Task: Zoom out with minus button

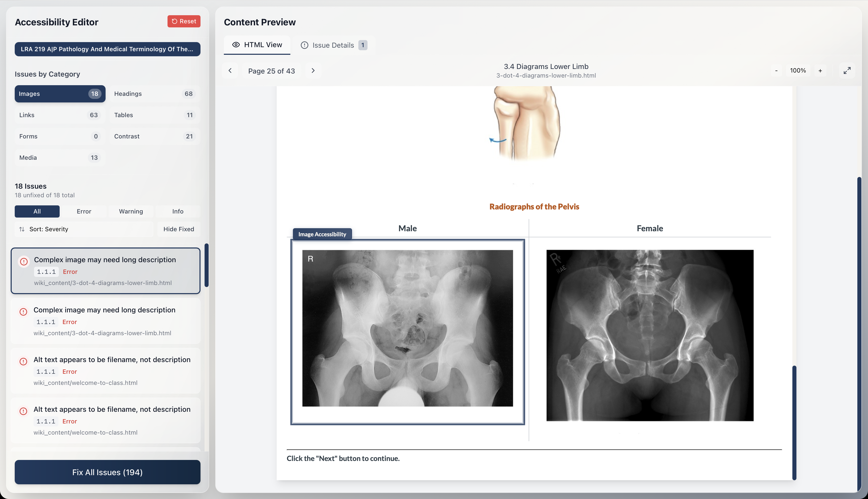Action: 776,70
